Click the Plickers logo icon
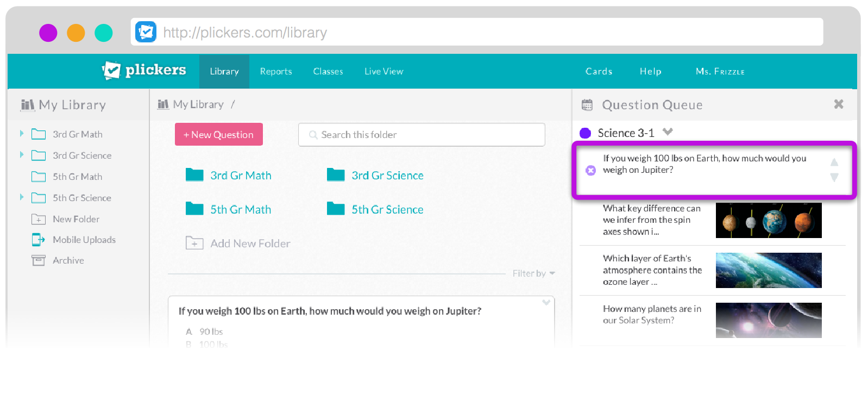Image resolution: width=868 pixels, height=400 pixels. pos(111,70)
